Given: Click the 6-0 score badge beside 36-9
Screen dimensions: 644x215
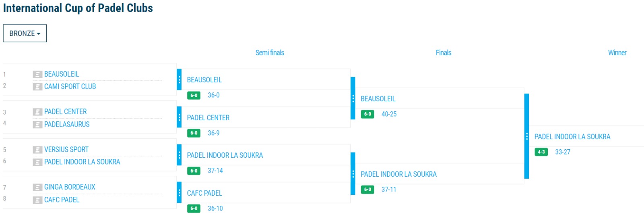Looking at the screenshot, I should (x=194, y=133).
